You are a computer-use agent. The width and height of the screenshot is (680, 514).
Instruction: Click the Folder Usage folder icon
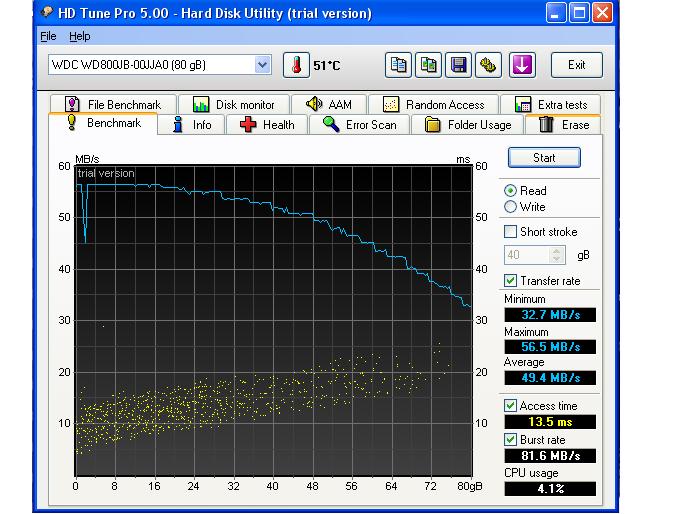coord(432,124)
